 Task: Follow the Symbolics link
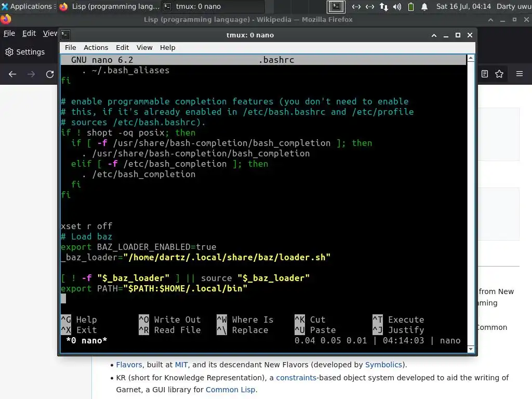(x=383, y=365)
